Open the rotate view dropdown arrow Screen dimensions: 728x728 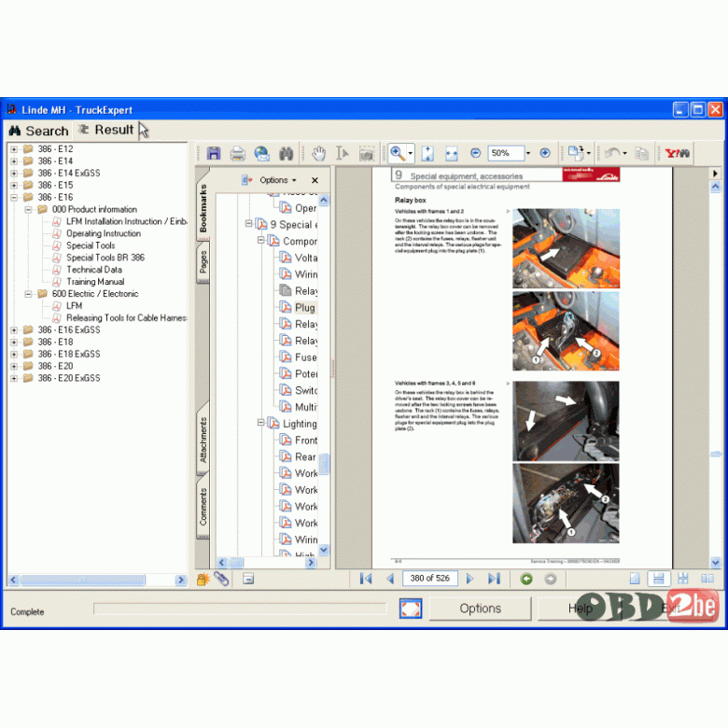[589, 153]
